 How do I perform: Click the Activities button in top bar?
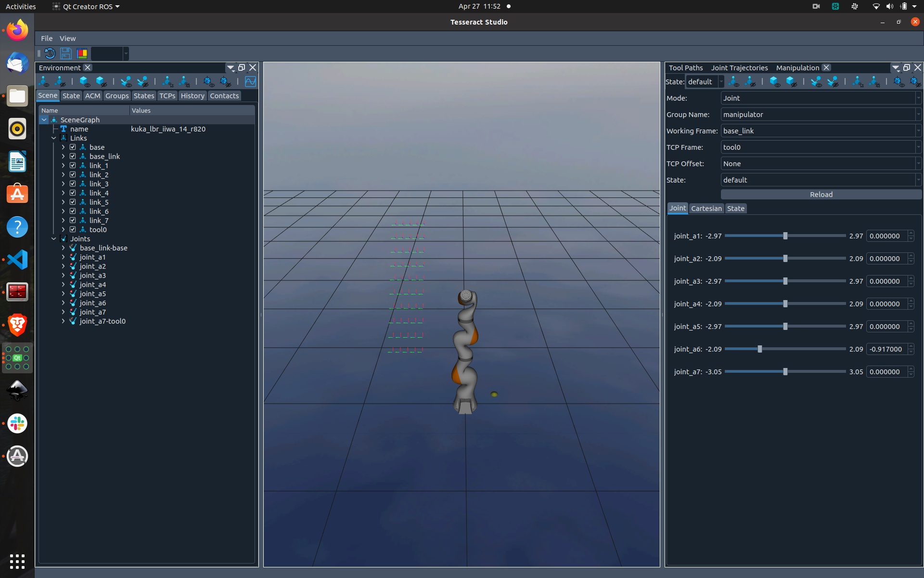point(21,6)
